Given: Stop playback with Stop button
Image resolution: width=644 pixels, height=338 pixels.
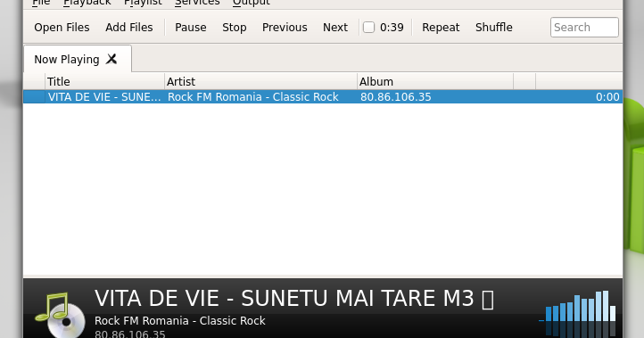Looking at the screenshot, I should tap(235, 28).
